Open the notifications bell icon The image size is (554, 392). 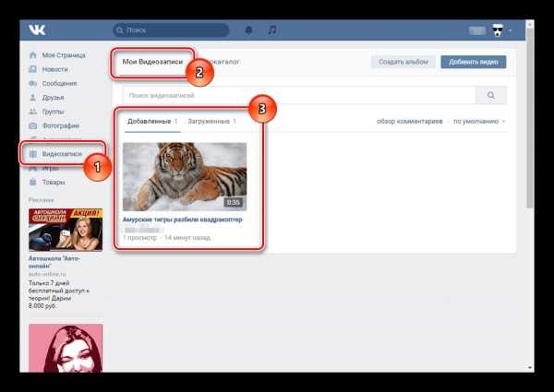pos(248,30)
